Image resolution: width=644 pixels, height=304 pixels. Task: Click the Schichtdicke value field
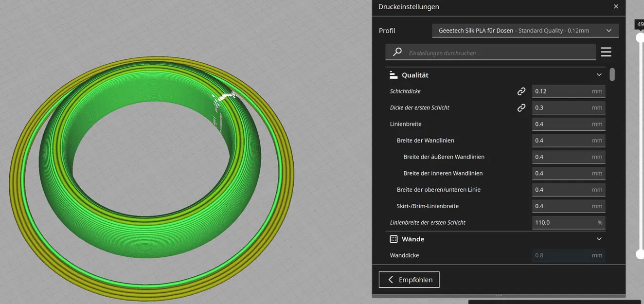pyautogui.click(x=569, y=91)
